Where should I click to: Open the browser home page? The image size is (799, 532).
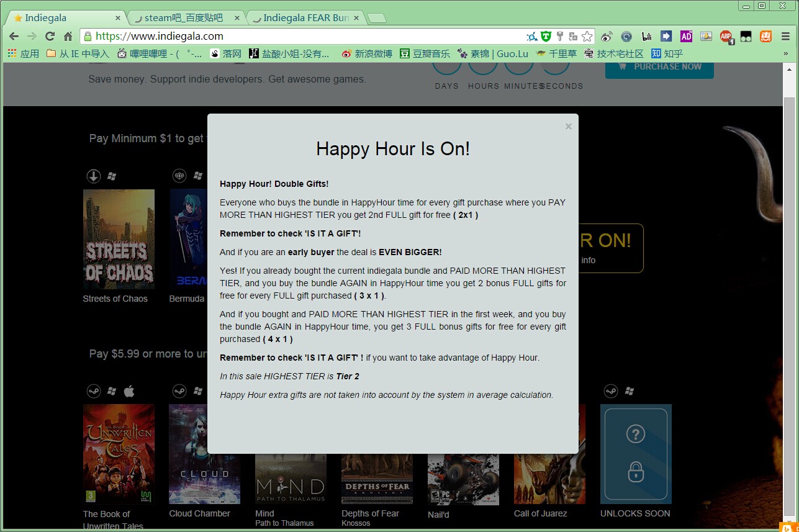[68, 36]
